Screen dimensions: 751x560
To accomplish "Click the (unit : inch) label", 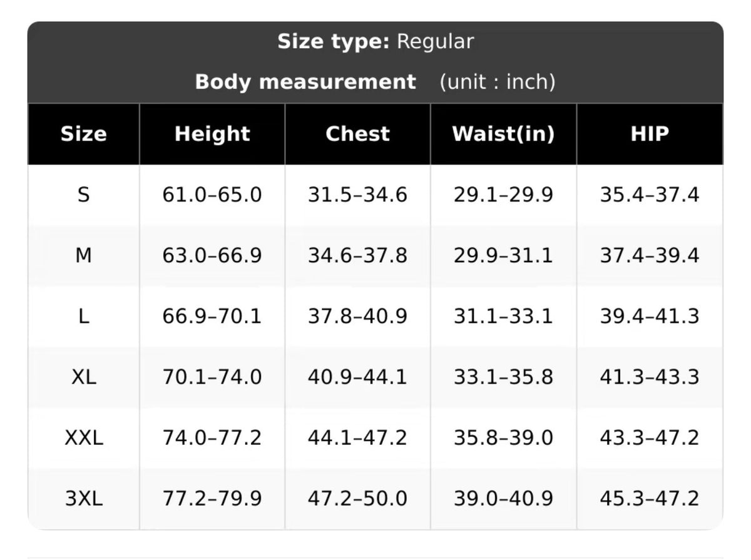I will (x=498, y=82).
